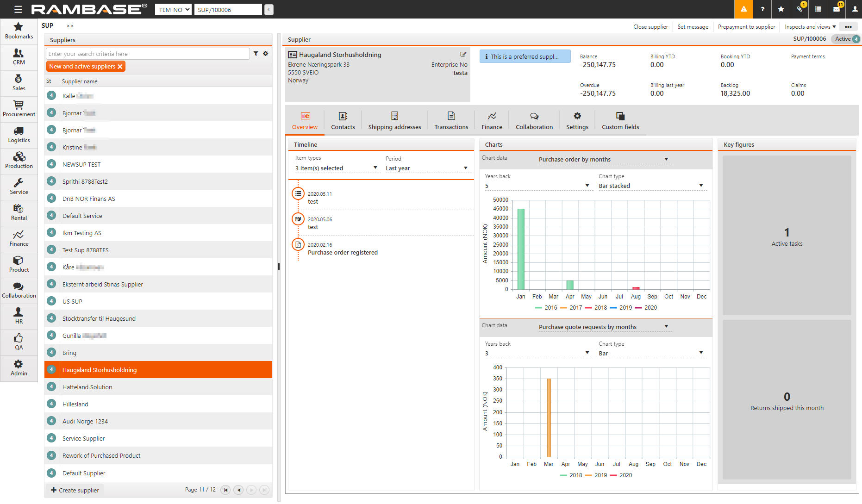Screen dimensions: 862x504
Task: Open the Service module
Action: click(x=19, y=187)
